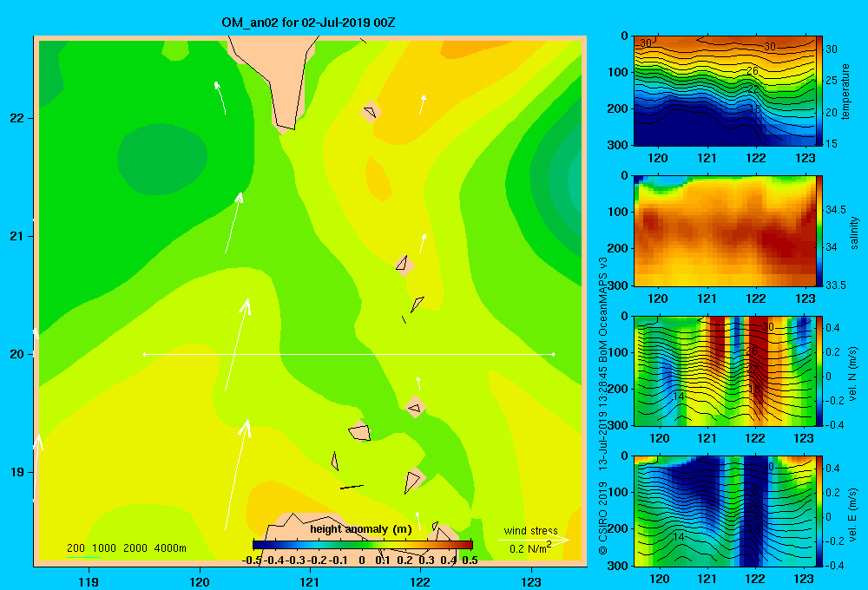Image resolution: width=868 pixels, height=590 pixels.
Task: Click "0.4" on the vel. N scale
Action: [832, 328]
